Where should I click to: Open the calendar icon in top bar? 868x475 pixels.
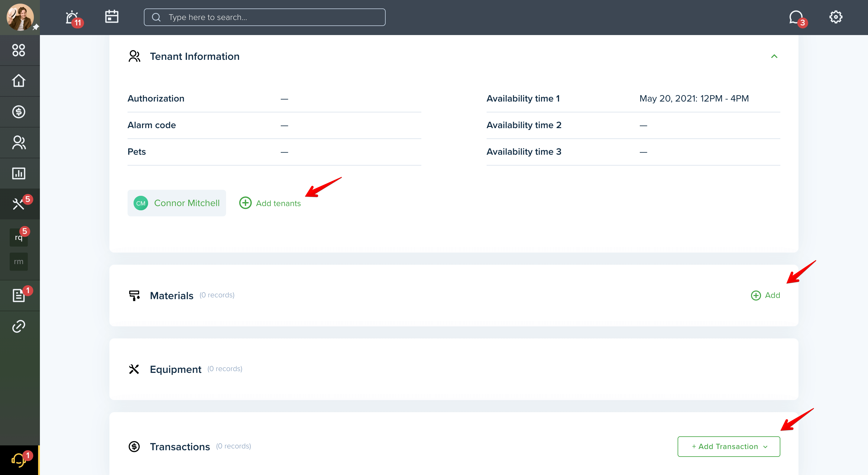coord(112,17)
